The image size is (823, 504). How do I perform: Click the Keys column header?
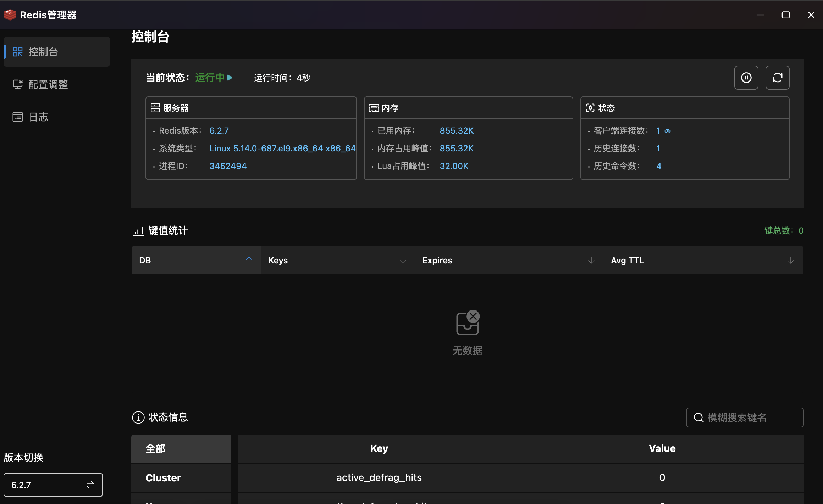coord(338,260)
